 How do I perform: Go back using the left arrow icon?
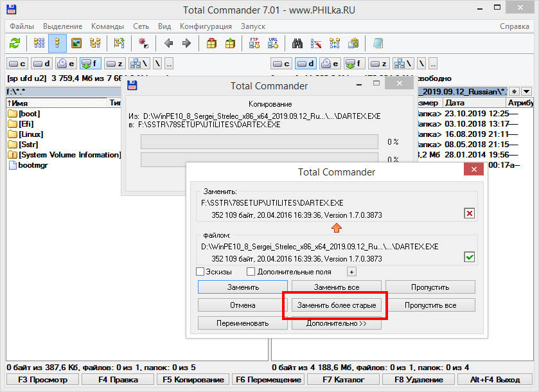(168, 43)
